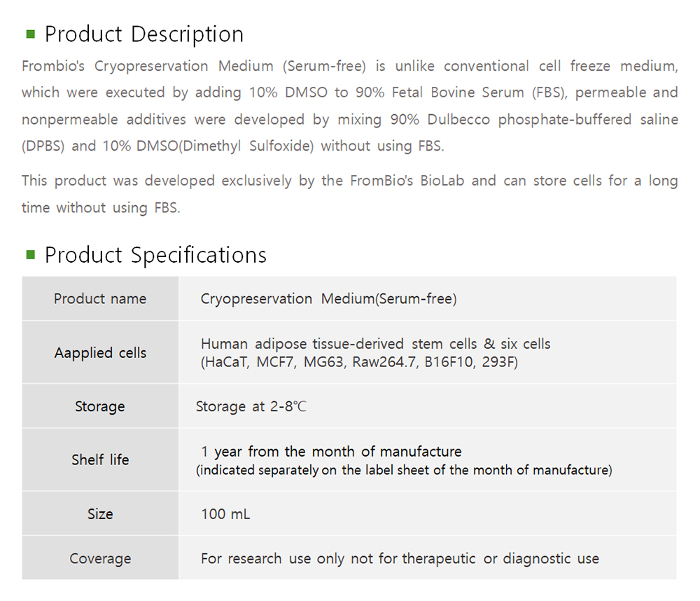Select the Aapplied cells label cell
This screenshot has width=700, height=601.
click(100, 352)
